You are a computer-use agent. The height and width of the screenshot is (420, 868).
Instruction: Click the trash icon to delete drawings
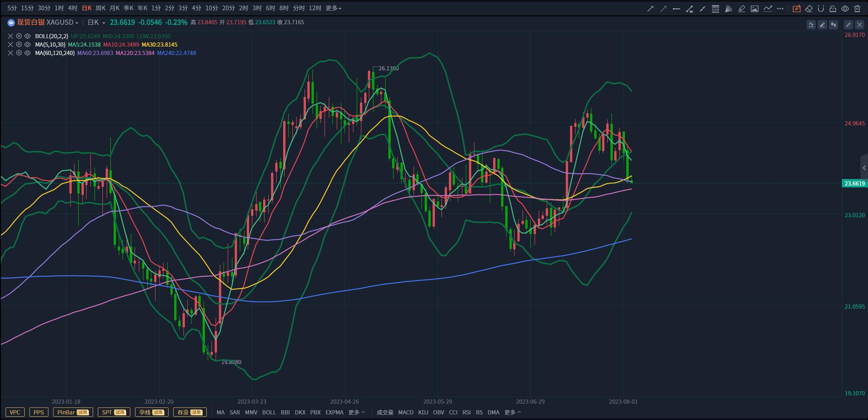[857, 8]
